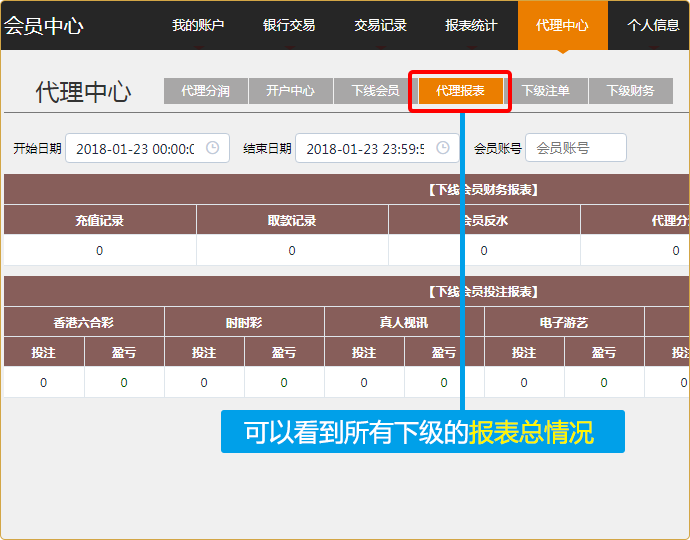
Task: Click the clock icon in the 开始日期 field
Action: [212, 148]
